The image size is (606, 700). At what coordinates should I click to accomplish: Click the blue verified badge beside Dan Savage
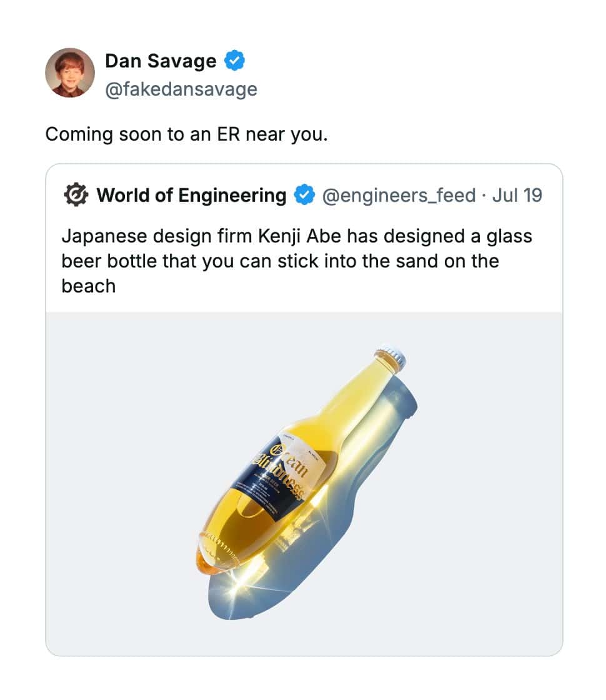(x=235, y=61)
